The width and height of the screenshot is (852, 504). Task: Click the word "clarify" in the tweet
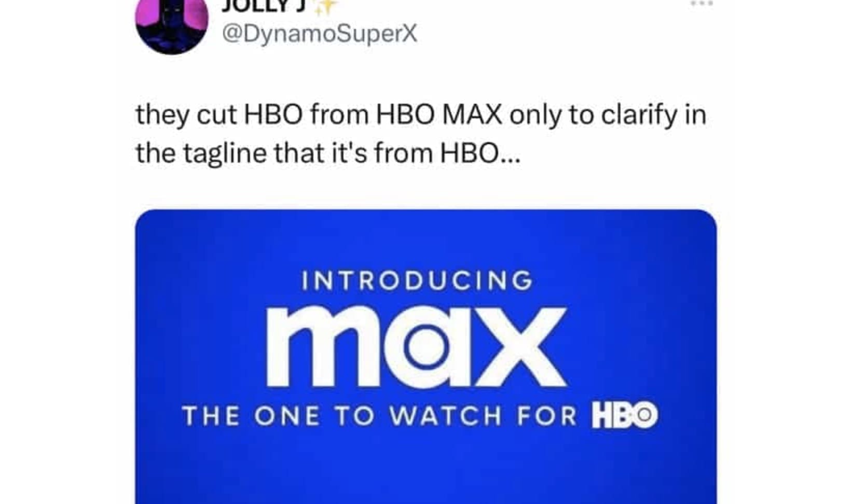pyautogui.click(x=639, y=115)
